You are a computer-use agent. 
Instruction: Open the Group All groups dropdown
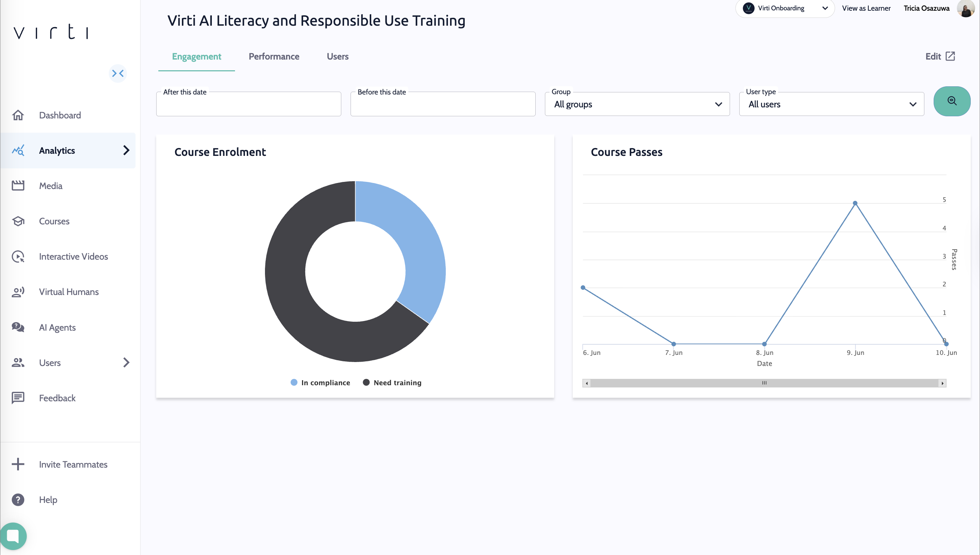(x=637, y=104)
